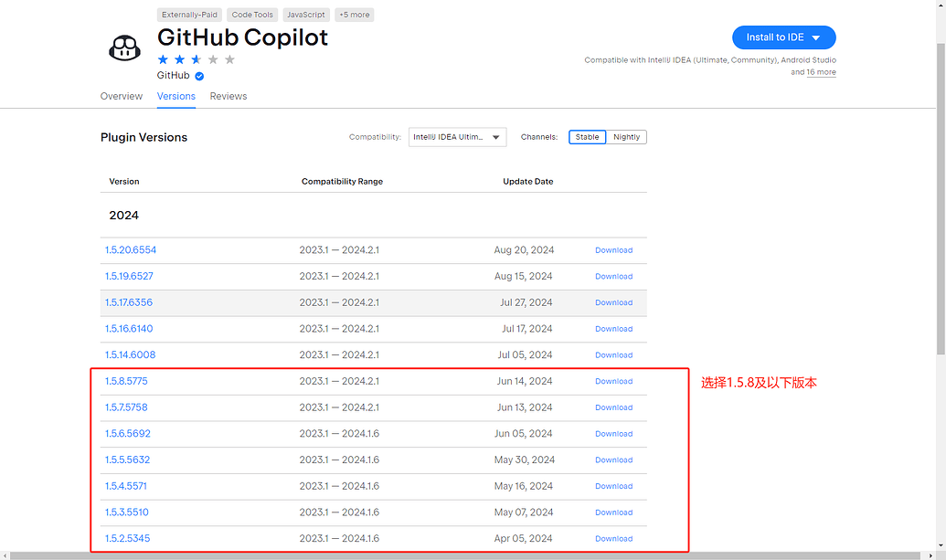
Task: Download version 1.5.3.5510
Action: 613,512
